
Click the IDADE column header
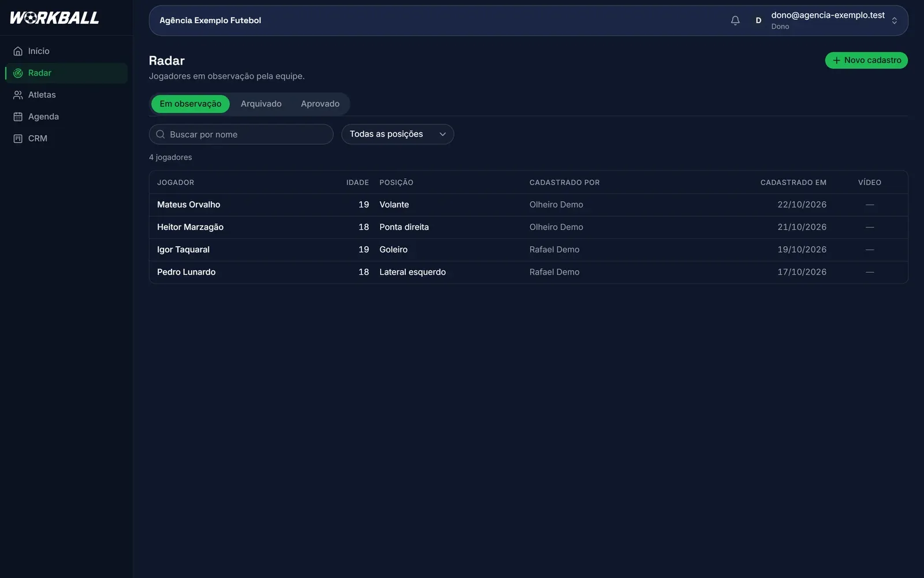[357, 183]
